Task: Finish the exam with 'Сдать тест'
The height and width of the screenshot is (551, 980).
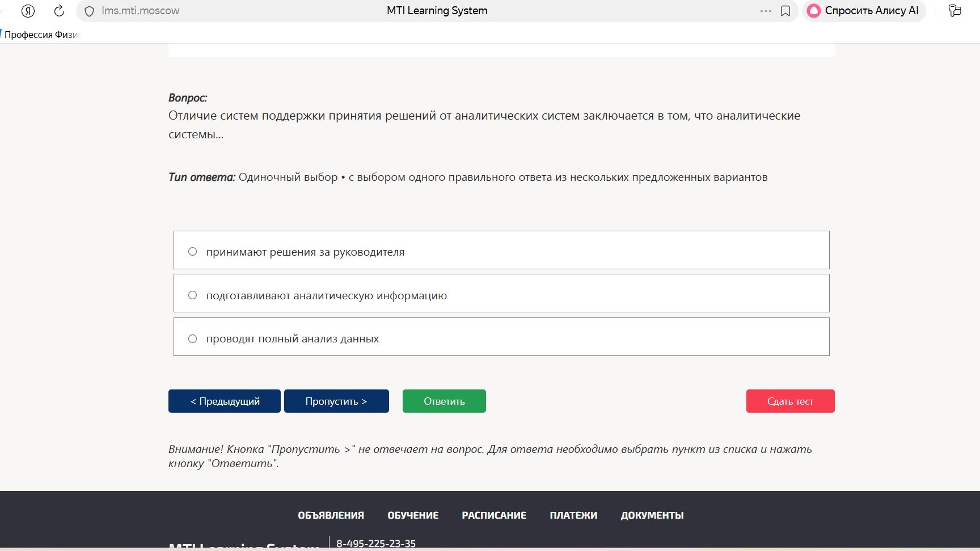Action: [x=790, y=401]
